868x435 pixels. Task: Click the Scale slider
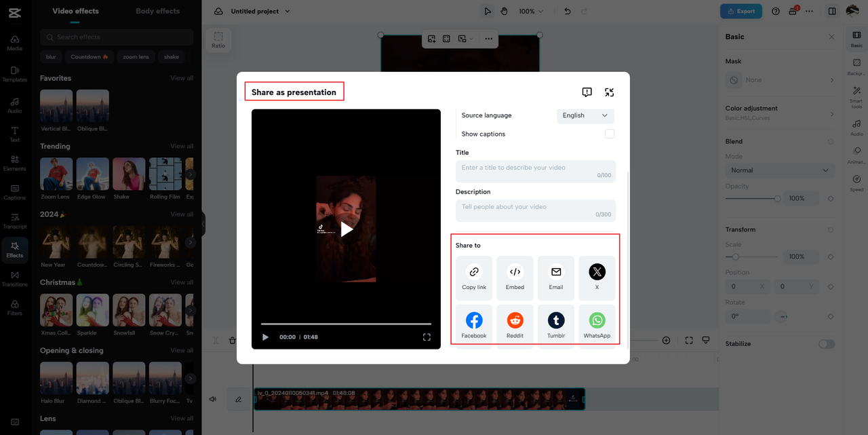753,257
